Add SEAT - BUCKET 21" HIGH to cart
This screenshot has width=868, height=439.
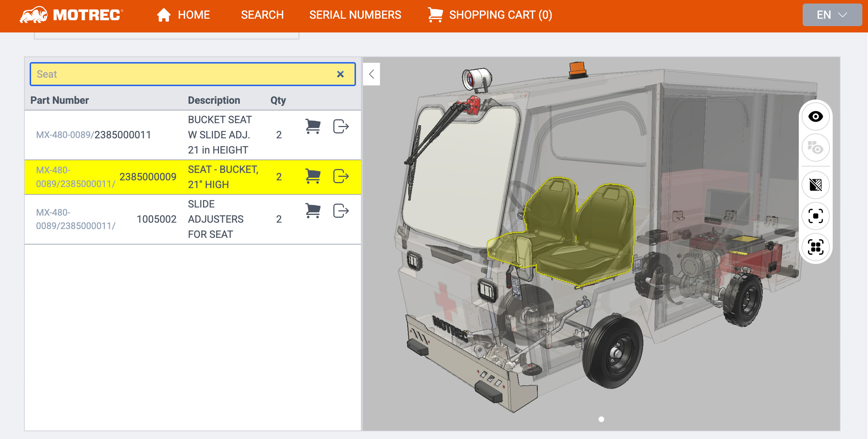(x=313, y=176)
